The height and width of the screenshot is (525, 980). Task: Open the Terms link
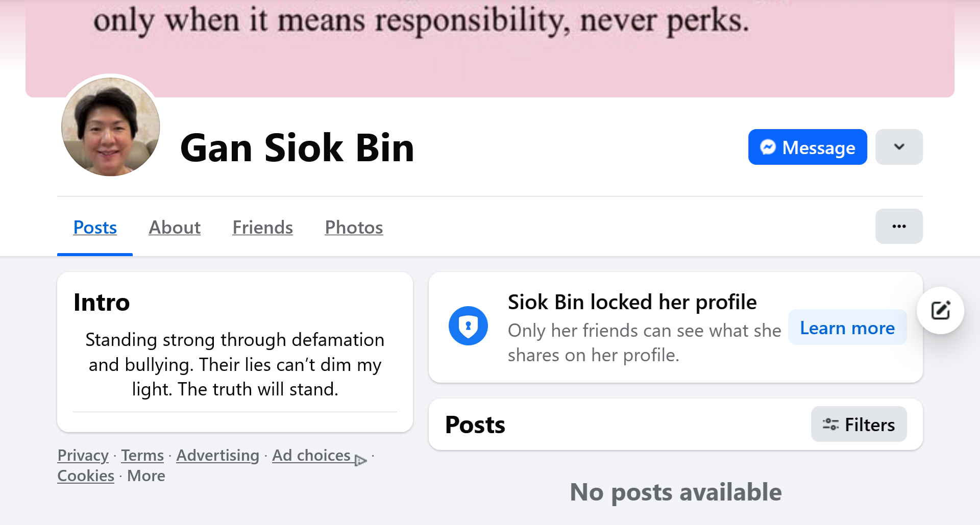click(x=142, y=455)
